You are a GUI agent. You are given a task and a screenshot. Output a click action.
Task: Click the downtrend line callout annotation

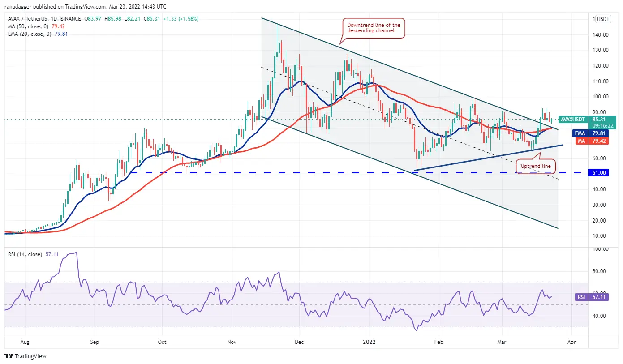click(x=374, y=28)
